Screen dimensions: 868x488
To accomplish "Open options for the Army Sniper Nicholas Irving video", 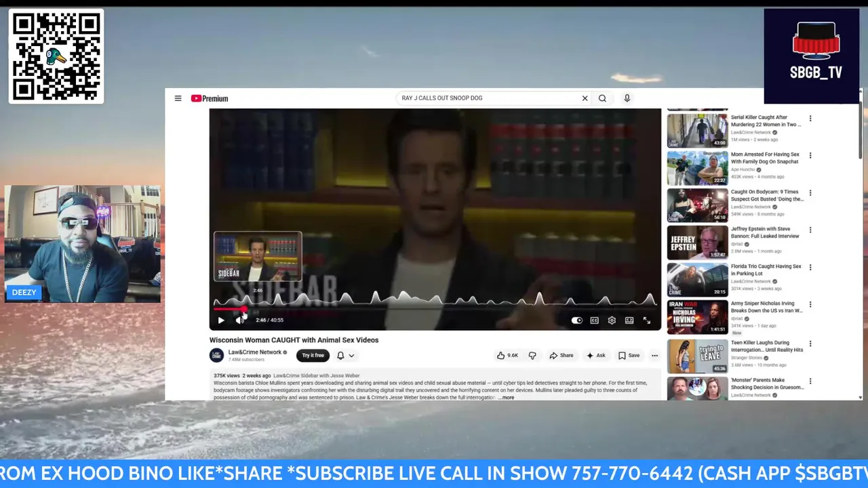I will [x=810, y=305].
